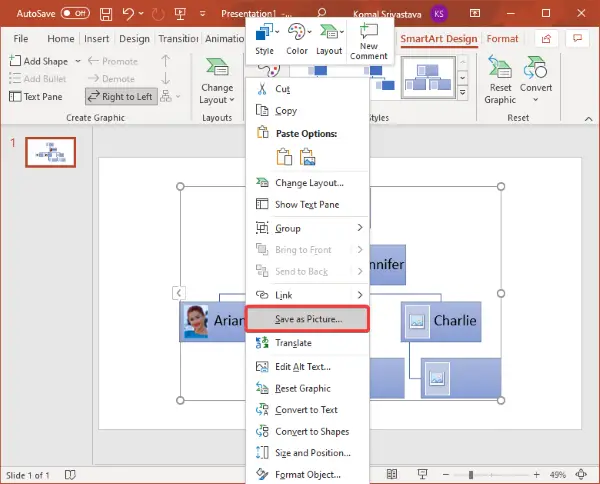Start Slide Show from status bar
The height and width of the screenshot is (484, 600).
pos(422,474)
